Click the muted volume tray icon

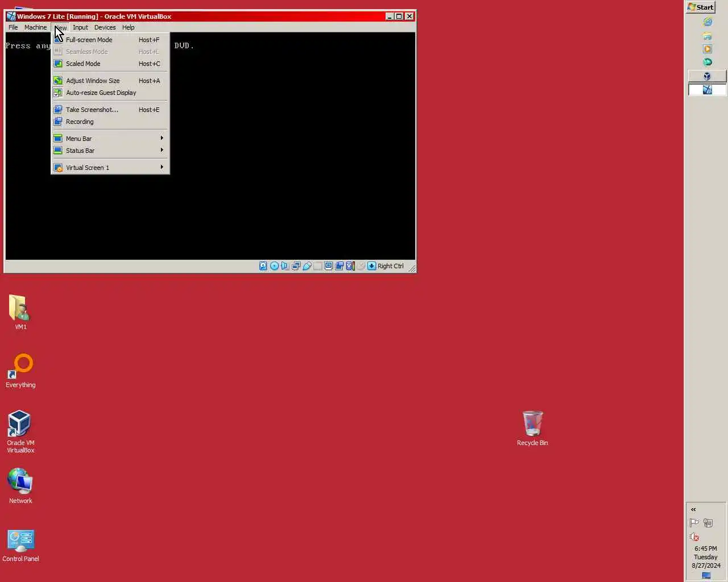pos(694,537)
